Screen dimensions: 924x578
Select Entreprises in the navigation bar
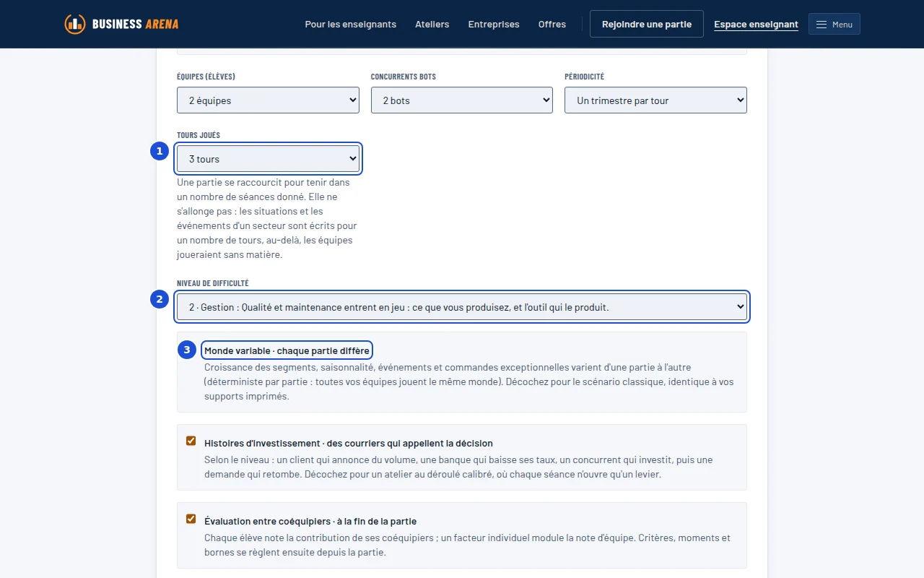494,25
